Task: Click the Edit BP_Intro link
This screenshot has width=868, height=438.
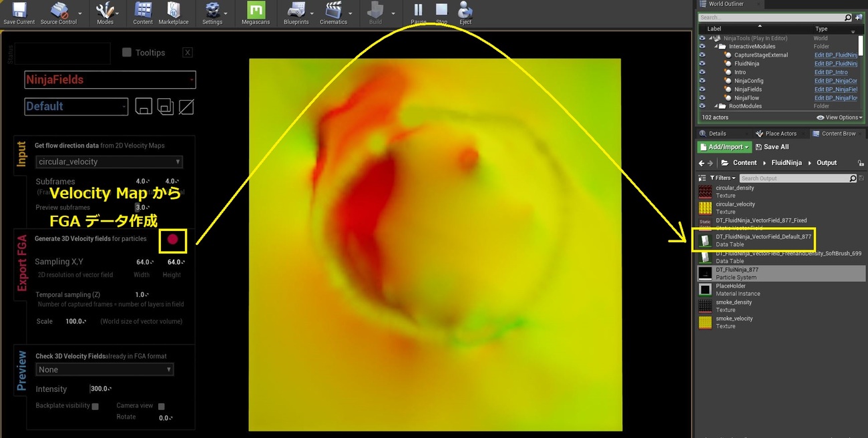Action: tap(831, 72)
